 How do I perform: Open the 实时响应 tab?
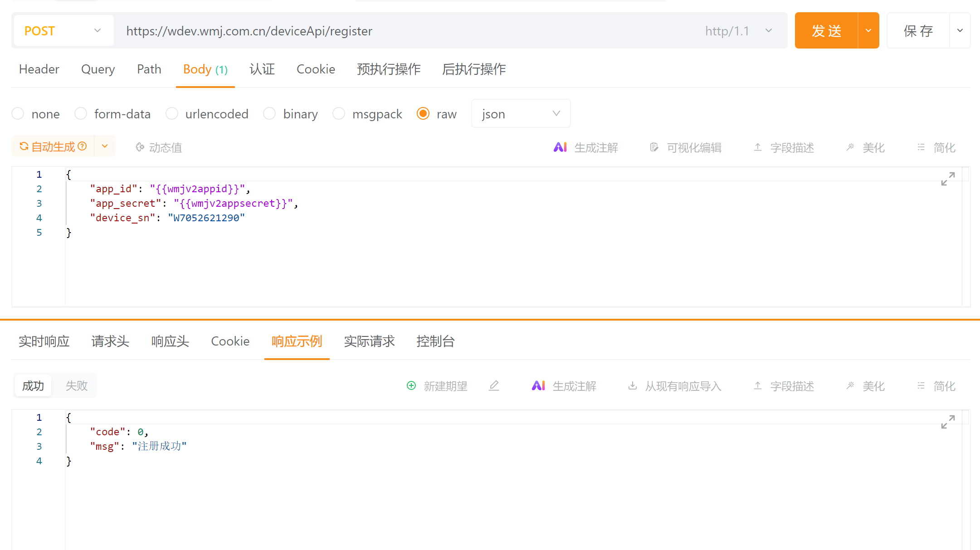(44, 341)
